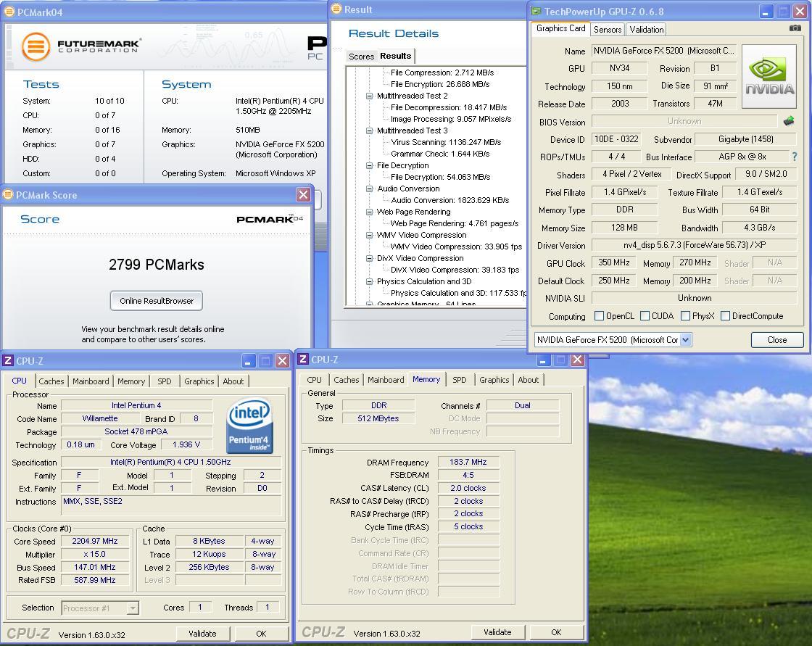Image resolution: width=812 pixels, height=646 pixels.
Task: Select Graphics Card tab in GPU-Z
Action: (561, 28)
